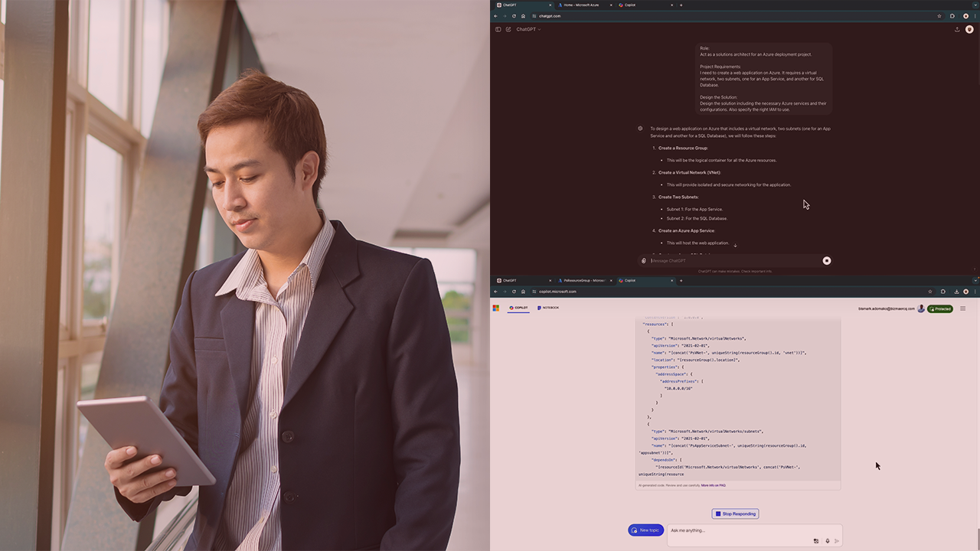Click the scroll-to-bottom arrow in ChatGPT chat
Image resolution: width=980 pixels, height=551 pixels.
pos(735,245)
